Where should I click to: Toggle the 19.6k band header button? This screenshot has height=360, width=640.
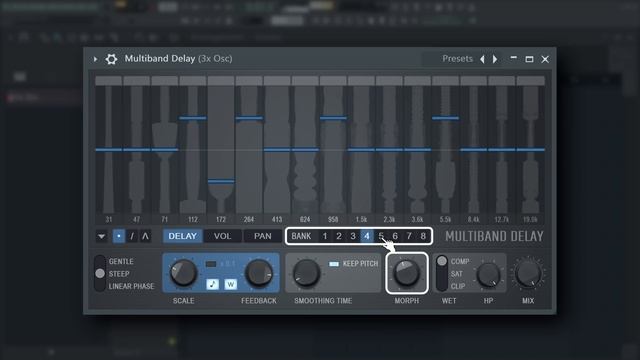[x=531, y=80]
